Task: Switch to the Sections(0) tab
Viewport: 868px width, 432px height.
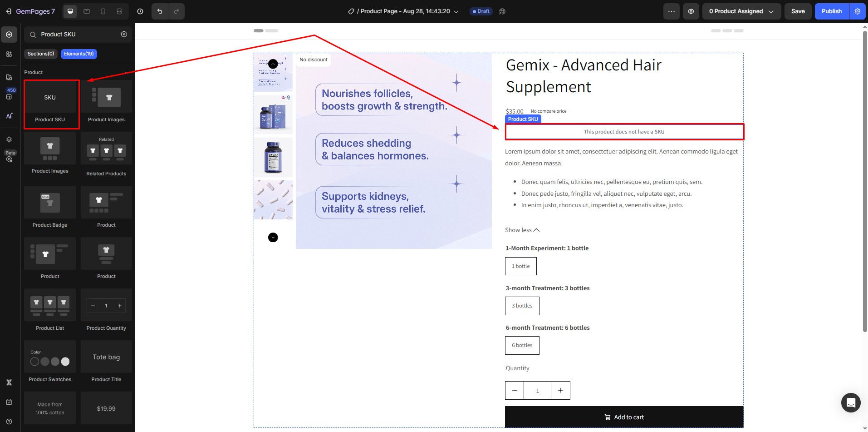Action: [x=40, y=54]
